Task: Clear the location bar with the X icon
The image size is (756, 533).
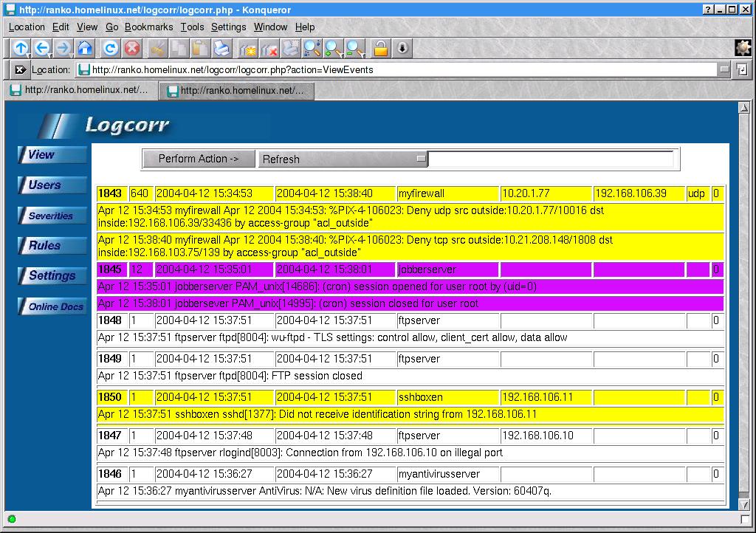Action: click(x=20, y=69)
